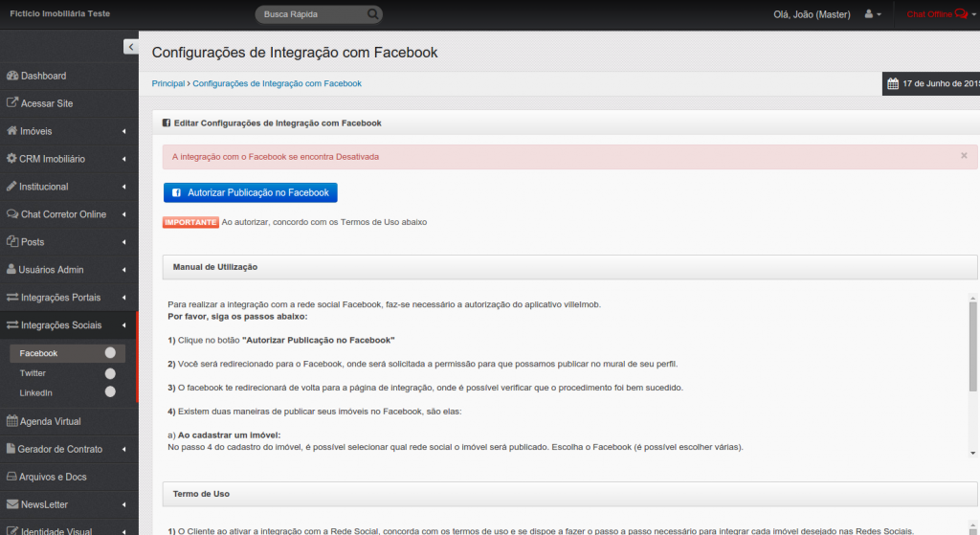Click the CRM Imobiliário gear icon
This screenshot has height=535, width=980.
point(11,158)
